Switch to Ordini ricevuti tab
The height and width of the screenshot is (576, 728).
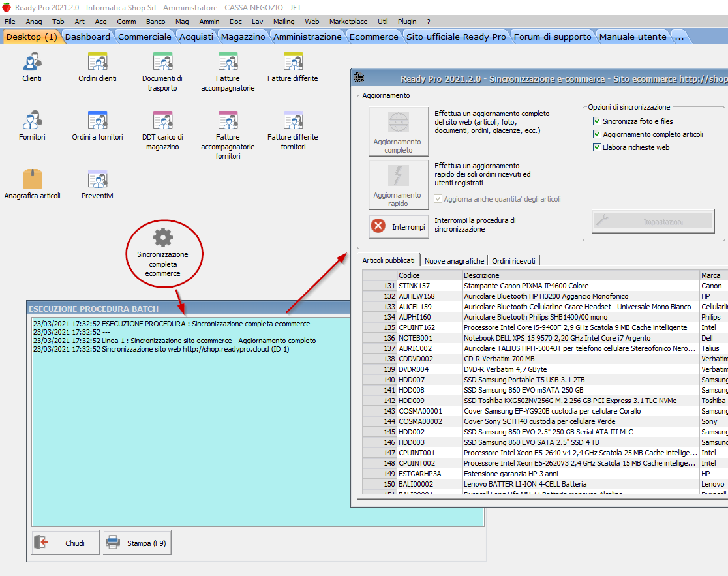click(x=513, y=261)
